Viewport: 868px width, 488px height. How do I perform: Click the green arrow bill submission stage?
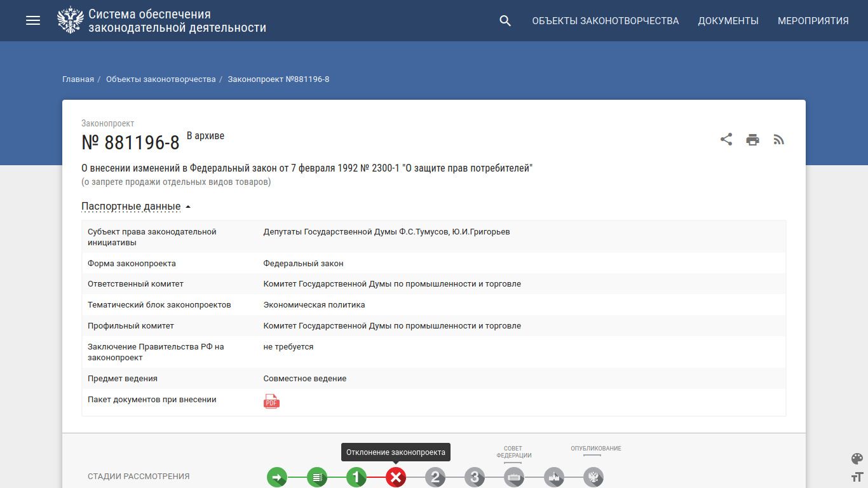pyautogui.click(x=277, y=477)
